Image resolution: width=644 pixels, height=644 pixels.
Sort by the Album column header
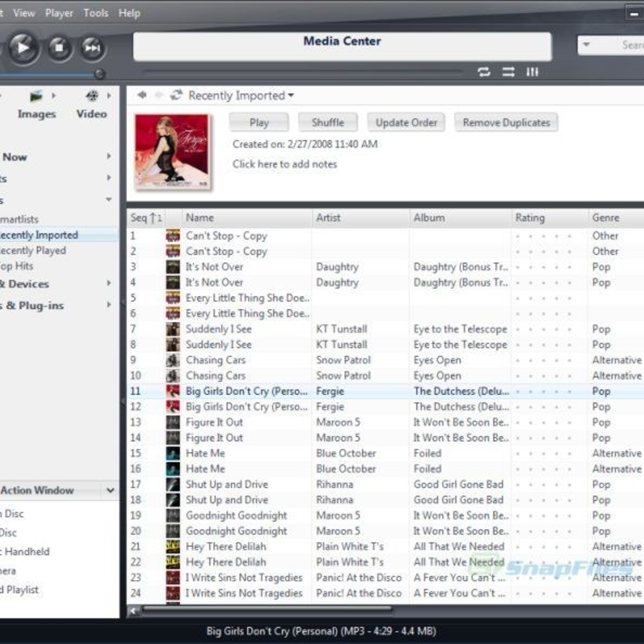pos(460,218)
